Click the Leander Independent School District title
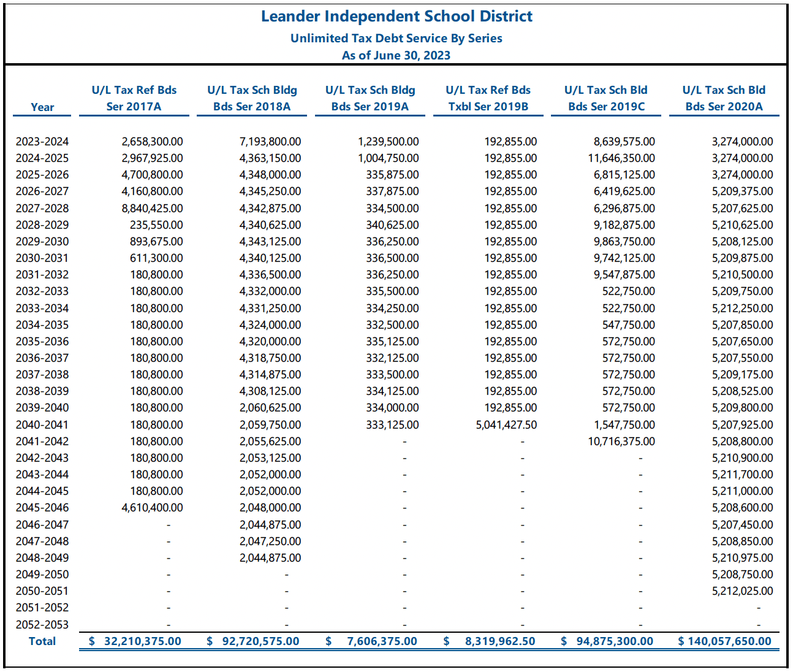Screen dimensions: 793x672 [x=397, y=17]
